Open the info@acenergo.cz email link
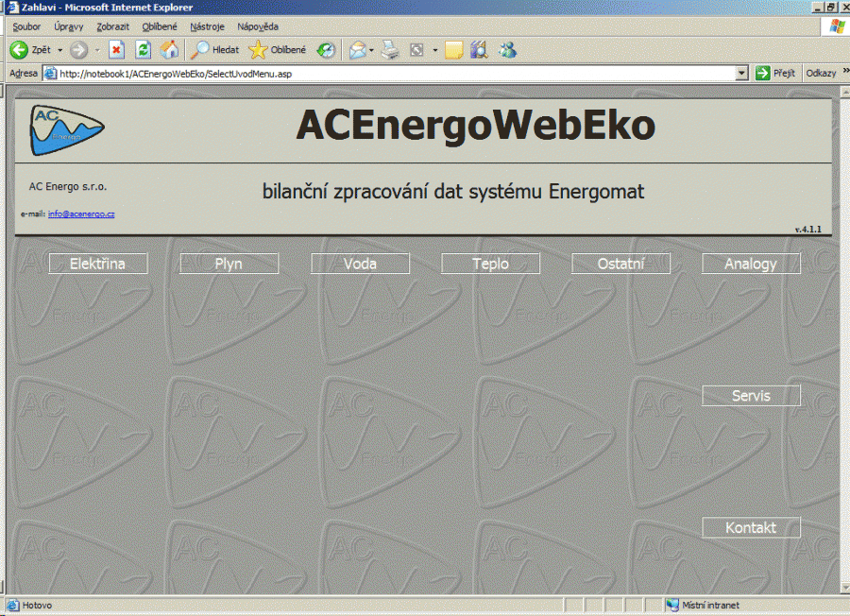The width and height of the screenshot is (850, 616). coord(81,214)
